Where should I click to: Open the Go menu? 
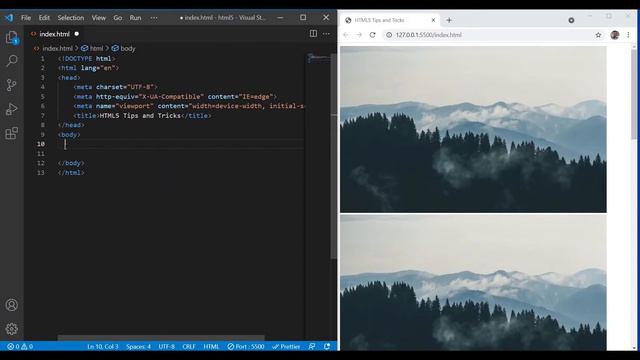[x=118, y=18]
